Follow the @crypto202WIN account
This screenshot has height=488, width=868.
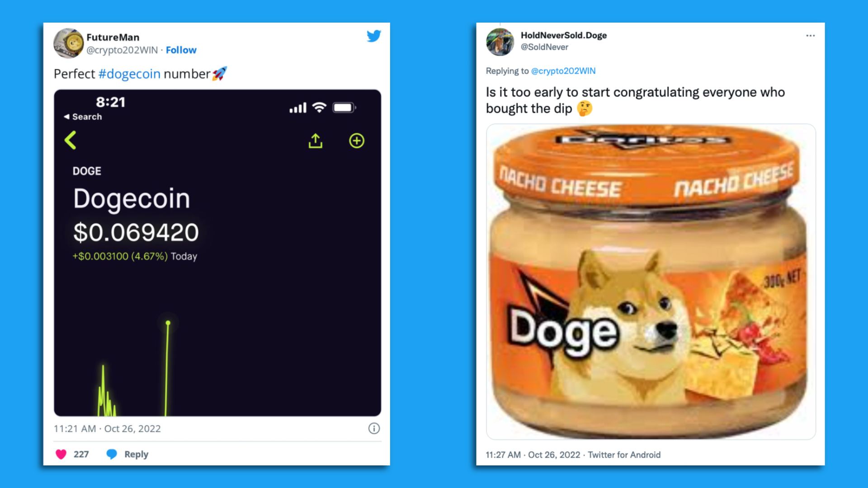tap(181, 50)
